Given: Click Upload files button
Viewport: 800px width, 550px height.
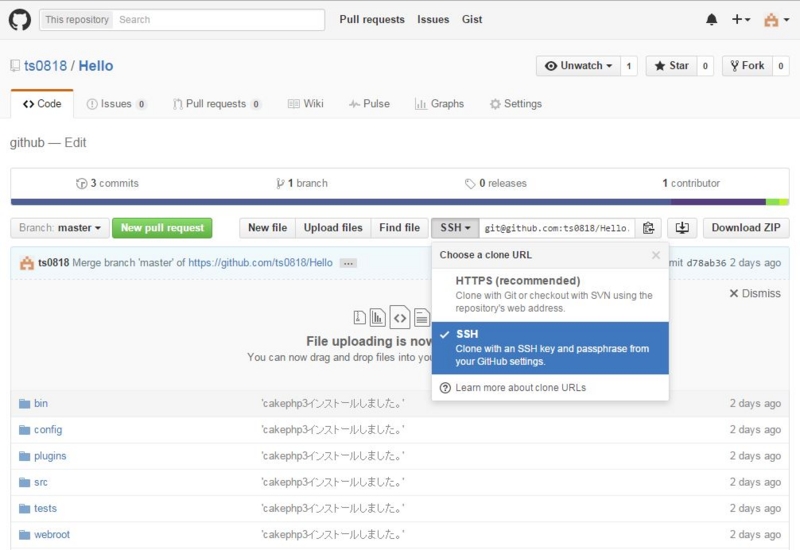Looking at the screenshot, I should (x=333, y=228).
